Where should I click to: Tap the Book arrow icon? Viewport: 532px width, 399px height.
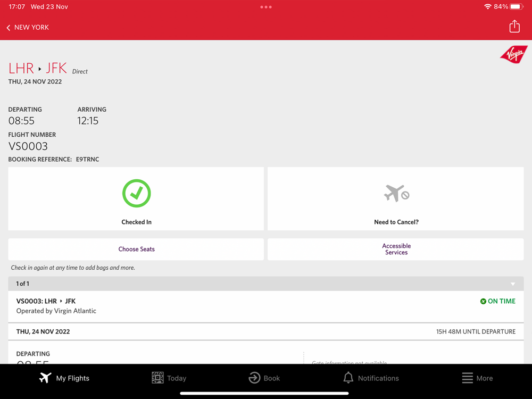(x=254, y=378)
